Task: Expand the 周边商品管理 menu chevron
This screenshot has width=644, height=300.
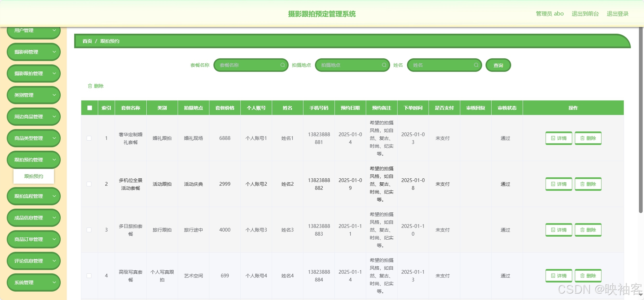Action: 54,117
